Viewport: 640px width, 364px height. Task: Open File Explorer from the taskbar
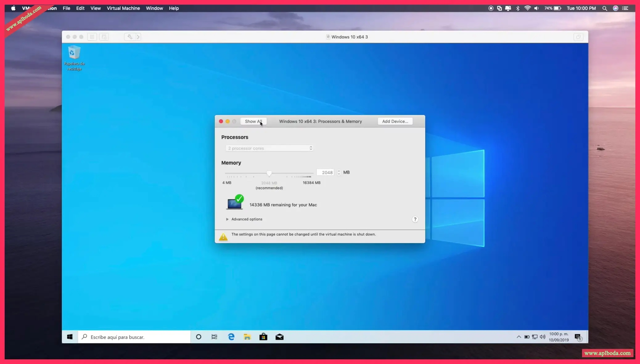pyautogui.click(x=247, y=337)
